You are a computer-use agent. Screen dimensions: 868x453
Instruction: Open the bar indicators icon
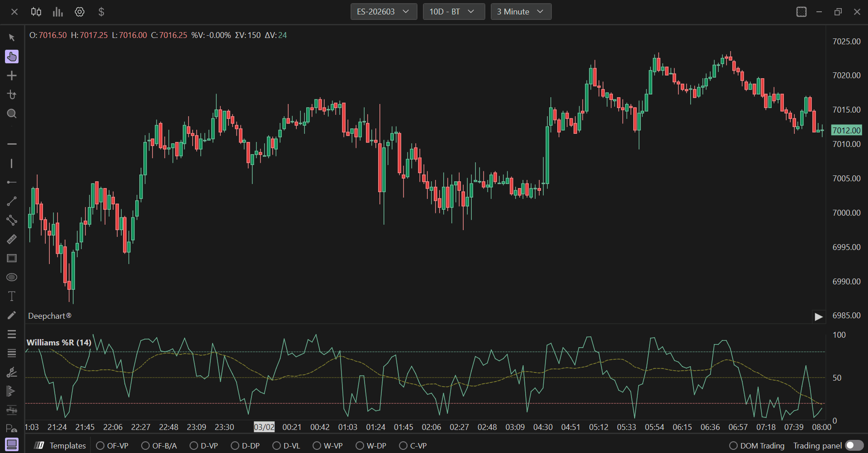[58, 12]
